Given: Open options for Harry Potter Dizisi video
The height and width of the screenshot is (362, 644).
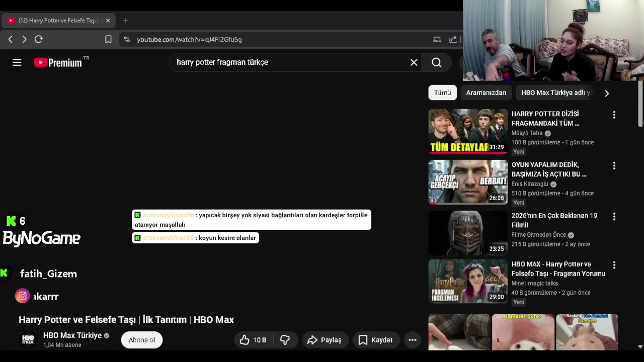Looking at the screenshot, I should [614, 115].
